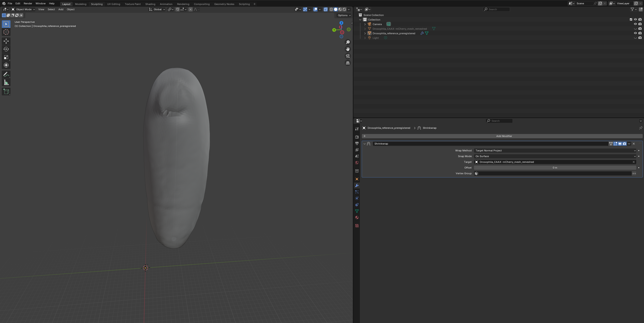Toggle camera view in viewport

point(348,56)
